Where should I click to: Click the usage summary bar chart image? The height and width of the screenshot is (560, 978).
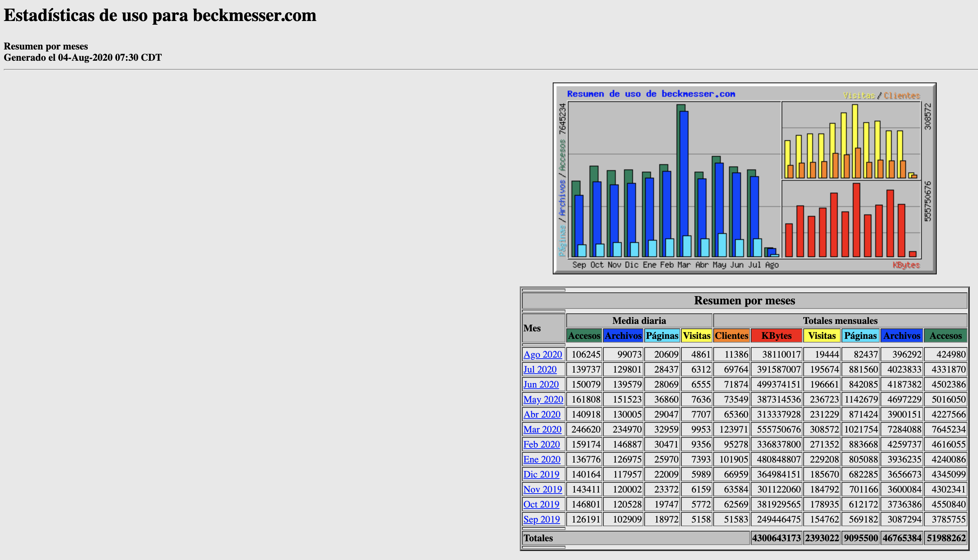tap(744, 178)
